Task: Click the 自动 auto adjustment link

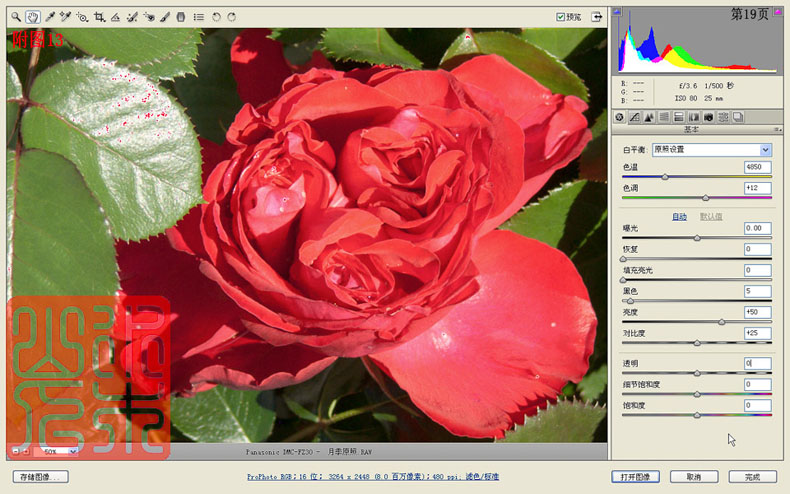Action: (x=680, y=217)
